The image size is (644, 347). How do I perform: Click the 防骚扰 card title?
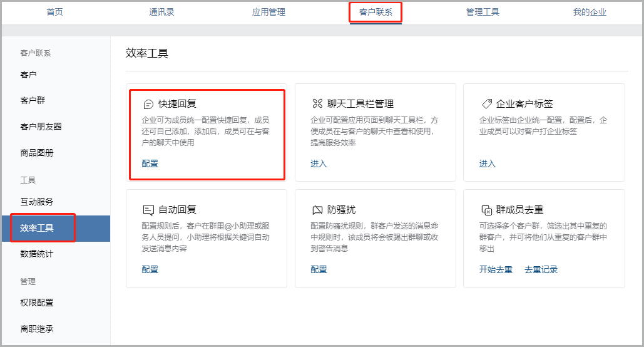click(342, 210)
